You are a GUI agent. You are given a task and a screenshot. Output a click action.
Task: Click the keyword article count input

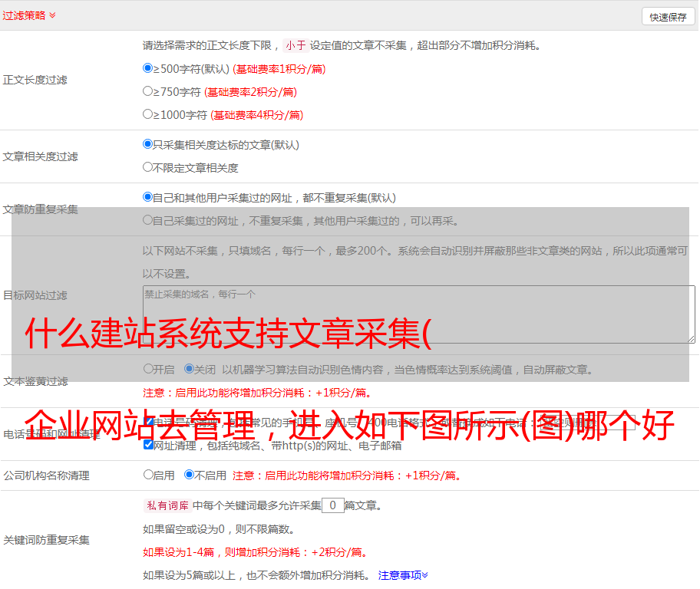point(333,505)
